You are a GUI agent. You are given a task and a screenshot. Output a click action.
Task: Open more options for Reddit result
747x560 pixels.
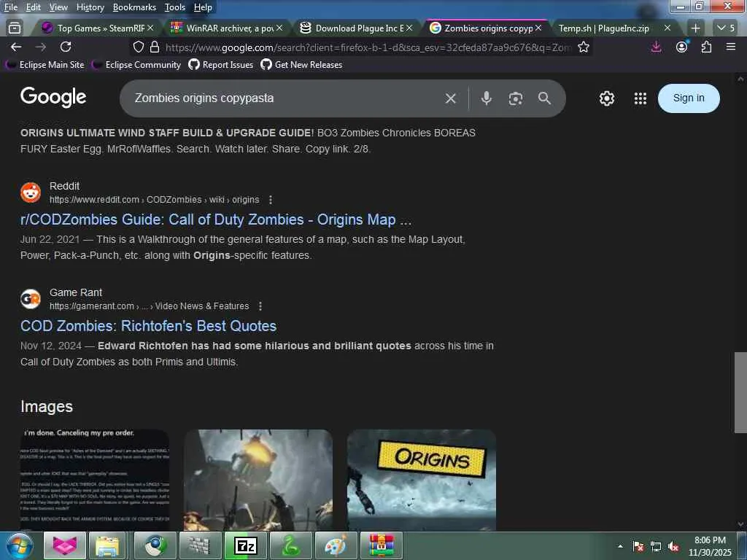(x=271, y=200)
